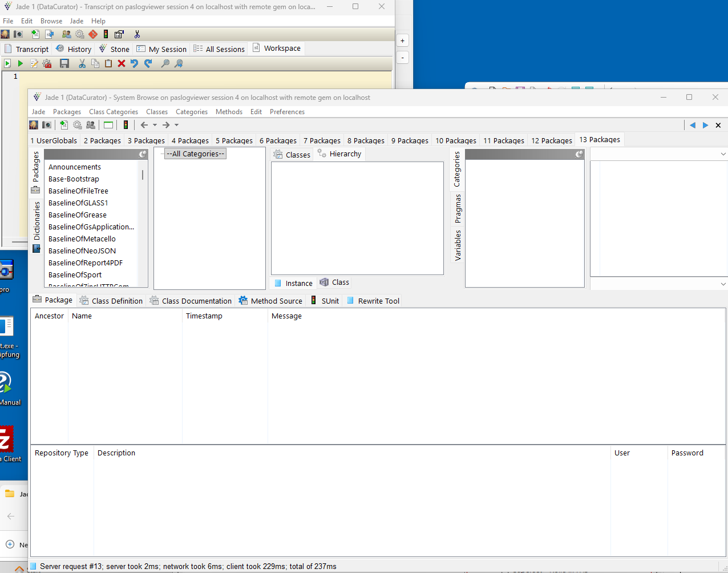728x573 pixels.
Task: Open the back arrow history dropdown
Action: click(155, 125)
